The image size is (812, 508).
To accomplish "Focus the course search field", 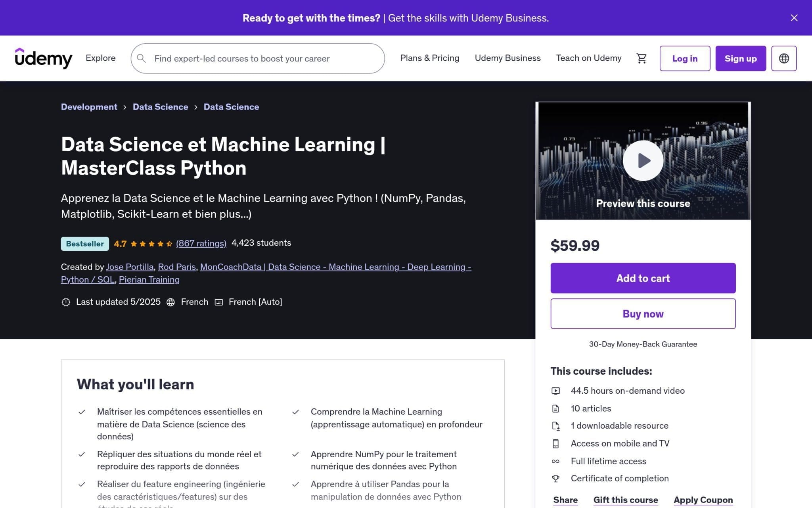I will pyautogui.click(x=258, y=58).
